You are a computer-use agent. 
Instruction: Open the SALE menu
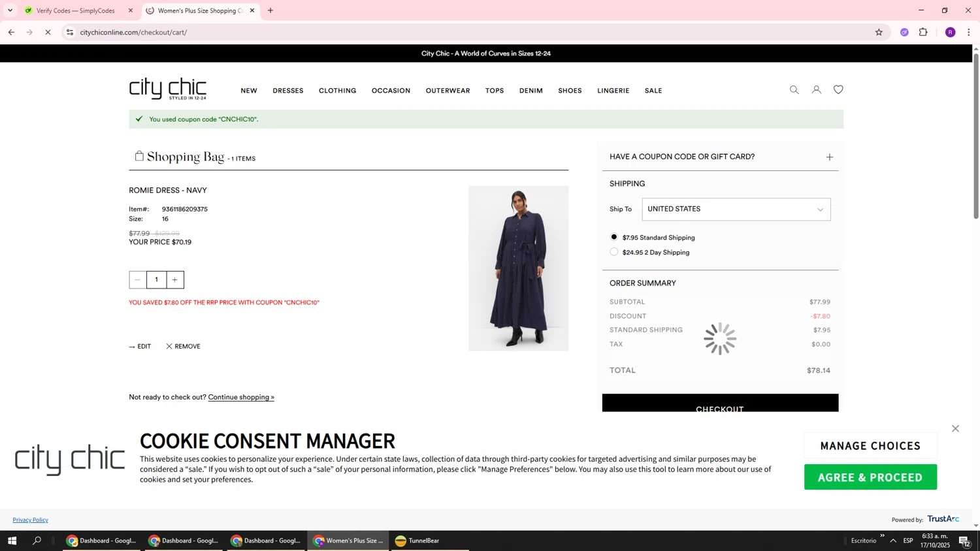pos(654,91)
